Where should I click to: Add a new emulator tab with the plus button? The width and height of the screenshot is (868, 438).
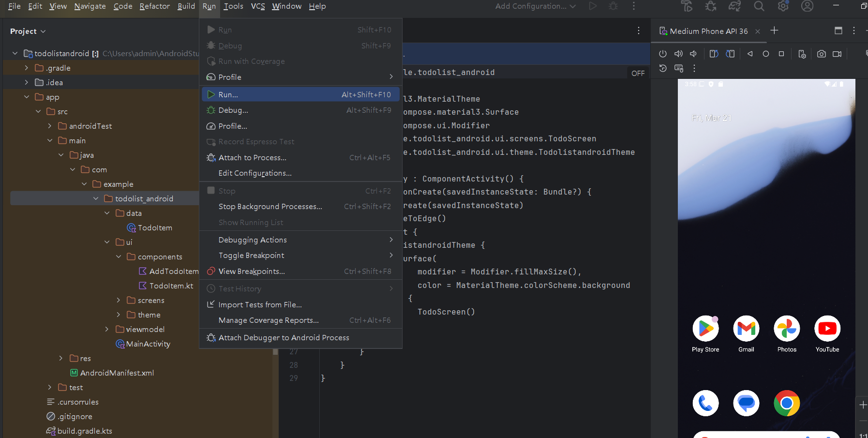coord(774,30)
